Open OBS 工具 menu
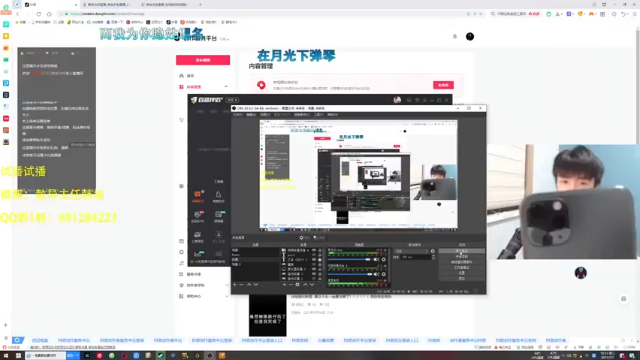 coord(319,115)
